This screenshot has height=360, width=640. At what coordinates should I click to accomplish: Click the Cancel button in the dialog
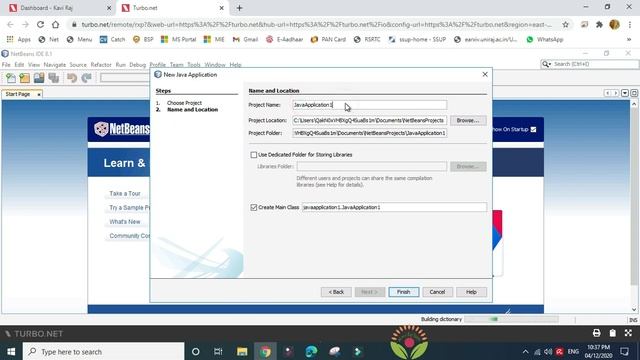(437, 292)
